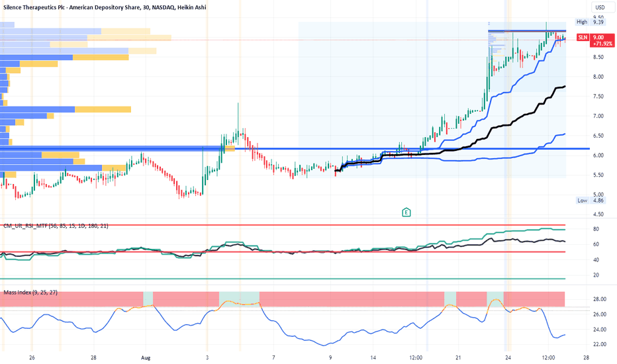
Task: Click the 7 date on time axis
Action: click(273, 357)
